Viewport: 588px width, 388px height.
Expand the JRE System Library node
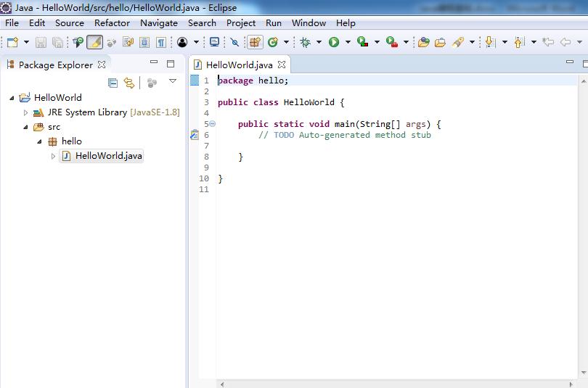[25, 112]
